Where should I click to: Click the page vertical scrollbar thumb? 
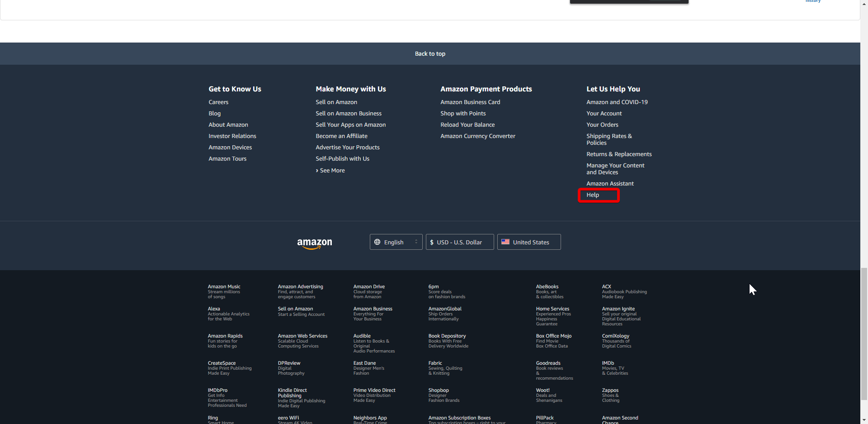pyautogui.click(x=864, y=333)
